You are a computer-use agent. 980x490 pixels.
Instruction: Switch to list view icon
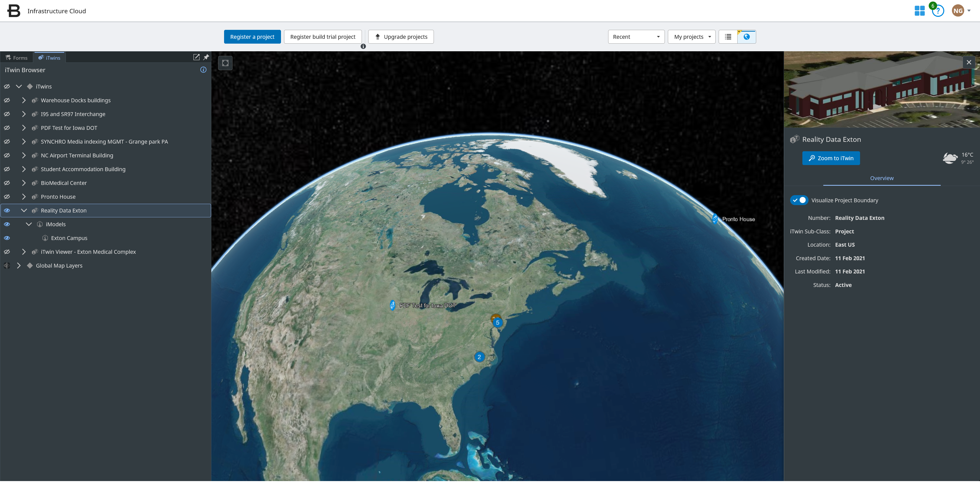(728, 37)
